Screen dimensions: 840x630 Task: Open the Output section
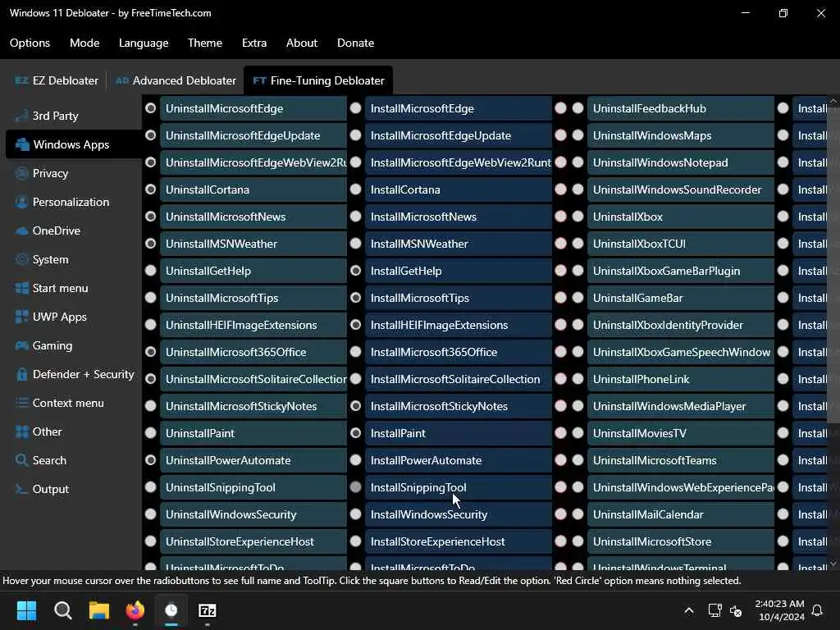(43, 489)
